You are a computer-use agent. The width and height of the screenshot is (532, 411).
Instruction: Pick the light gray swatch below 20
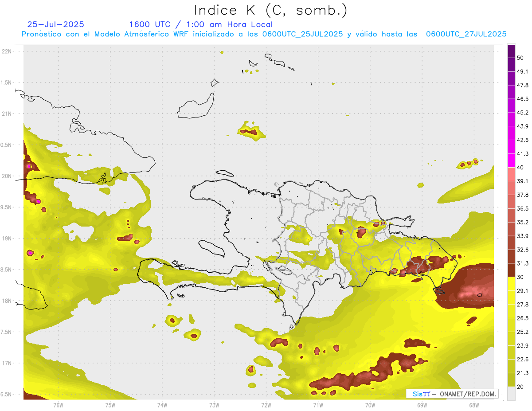(511, 394)
